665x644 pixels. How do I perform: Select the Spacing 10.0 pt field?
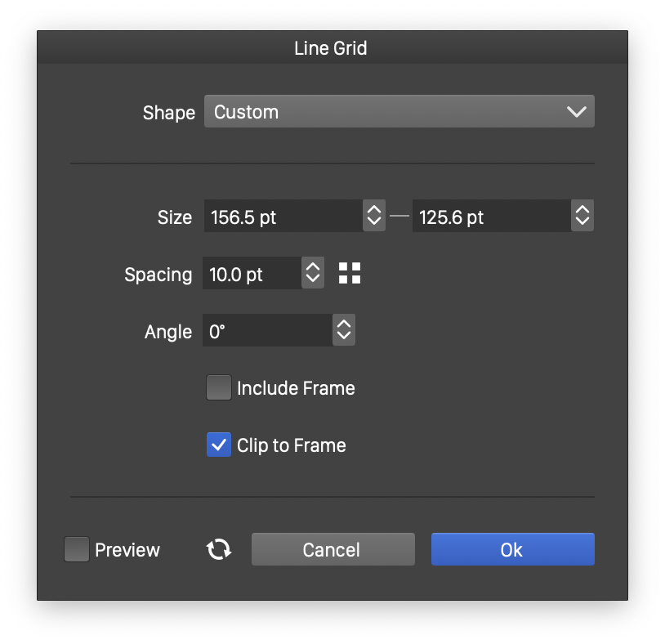tap(252, 274)
